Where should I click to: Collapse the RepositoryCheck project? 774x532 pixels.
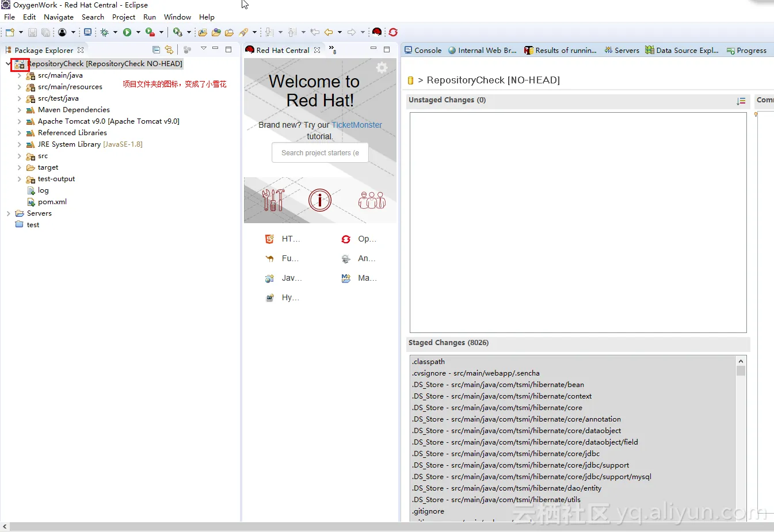pyautogui.click(x=8, y=64)
